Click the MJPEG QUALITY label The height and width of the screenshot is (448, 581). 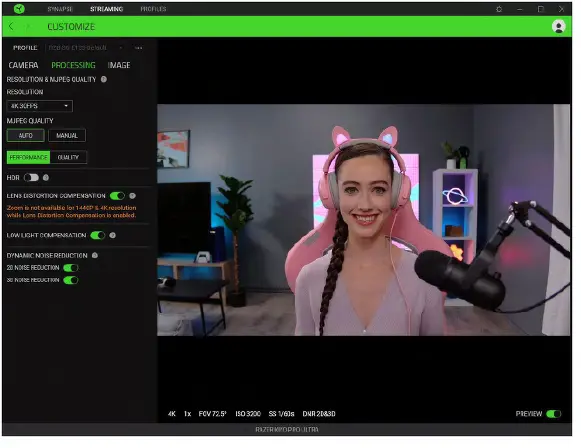click(30, 121)
